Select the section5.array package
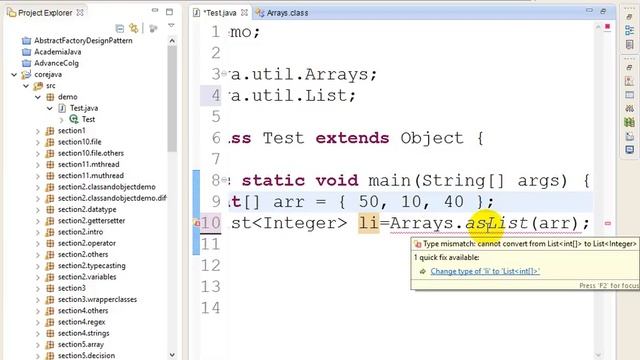The image size is (640, 360). coord(81,344)
